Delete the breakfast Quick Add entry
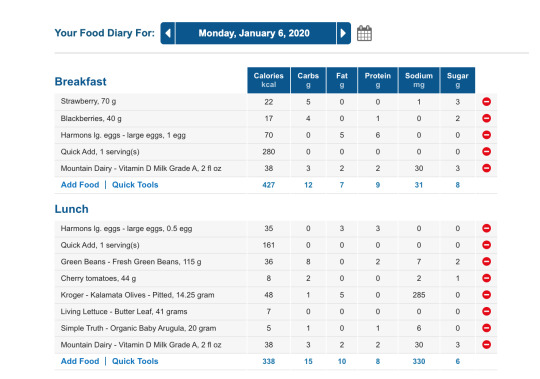The height and width of the screenshot is (379, 540). (486, 151)
